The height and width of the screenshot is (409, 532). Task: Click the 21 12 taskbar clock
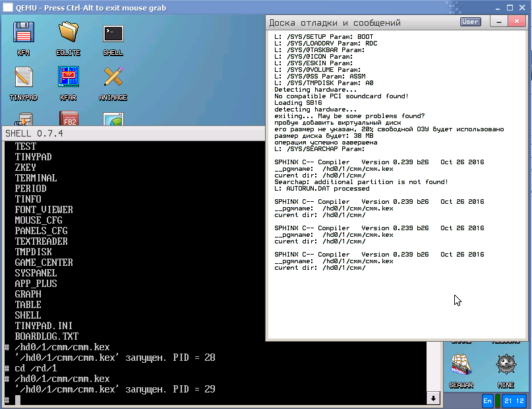point(514,400)
